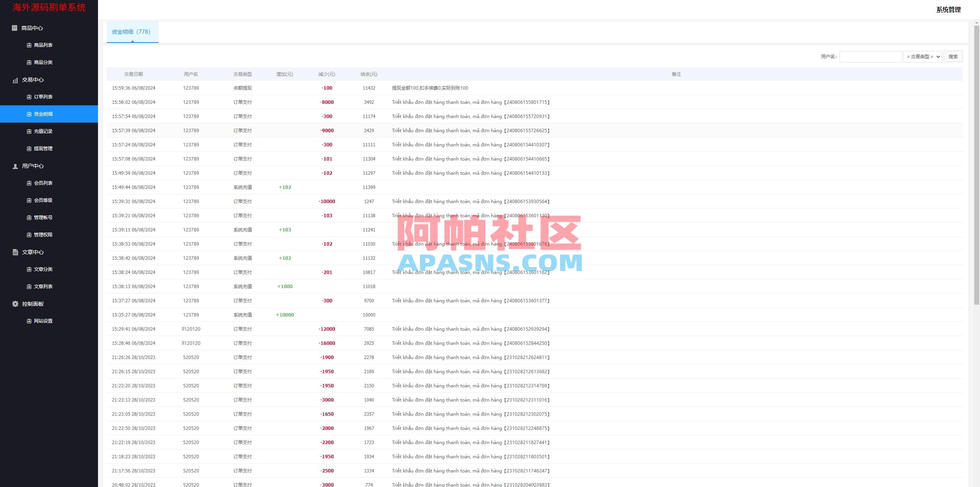Open 管理权限 in the sidebar
980x487 pixels.
[x=43, y=234]
